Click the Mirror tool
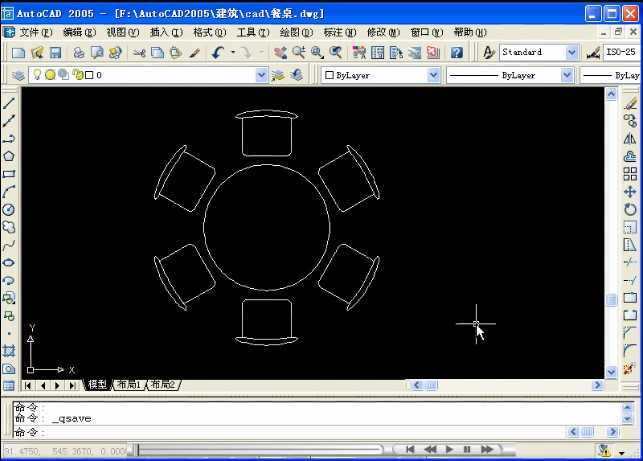 [x=630, y=139]
